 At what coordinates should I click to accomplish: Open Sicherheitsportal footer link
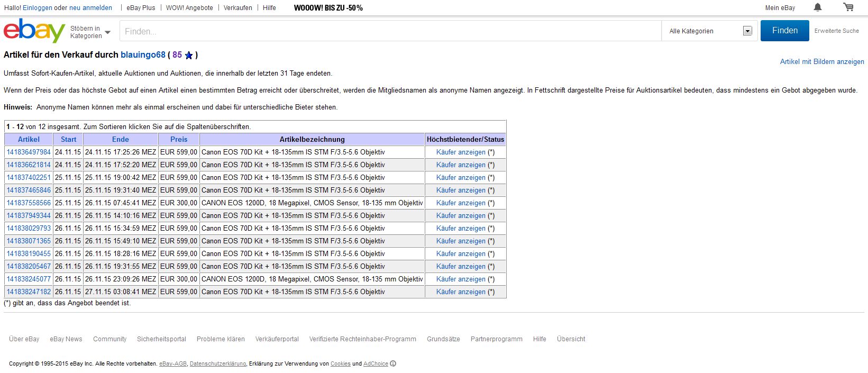tap(161, 339)
